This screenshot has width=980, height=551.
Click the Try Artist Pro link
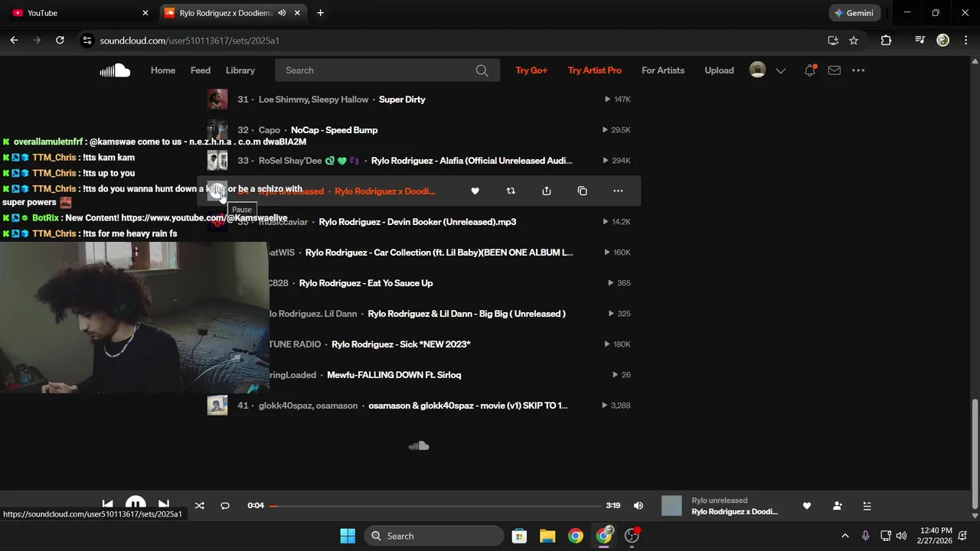pyautogui.click(x=595, y=70)
